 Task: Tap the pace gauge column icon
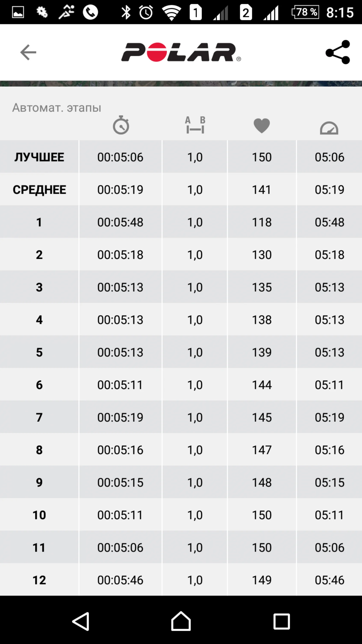pyautogui.click(x=329, y=128)
